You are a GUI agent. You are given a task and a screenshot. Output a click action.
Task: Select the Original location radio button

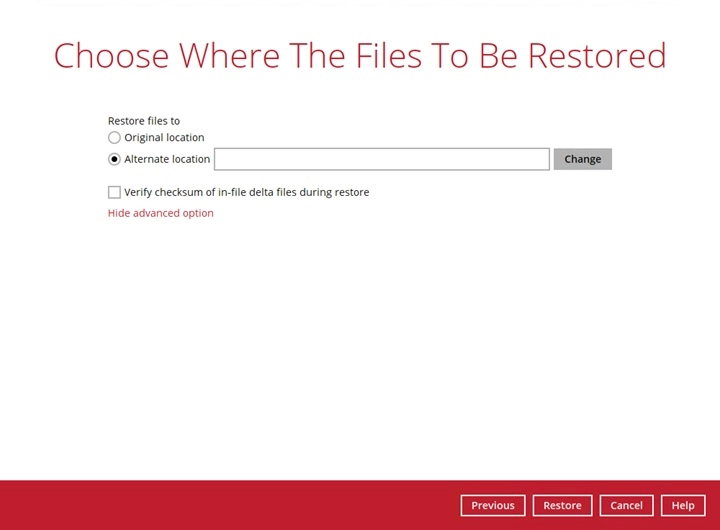coord(114,138)
